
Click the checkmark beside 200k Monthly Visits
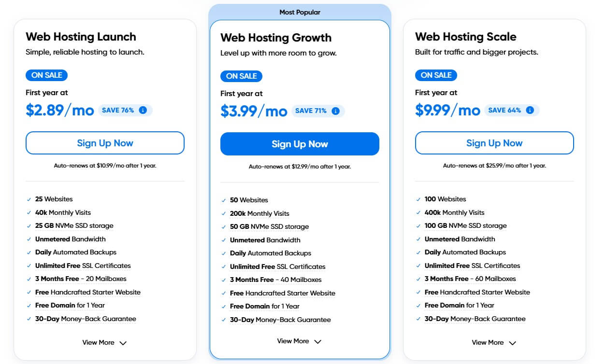click(224, 213)
